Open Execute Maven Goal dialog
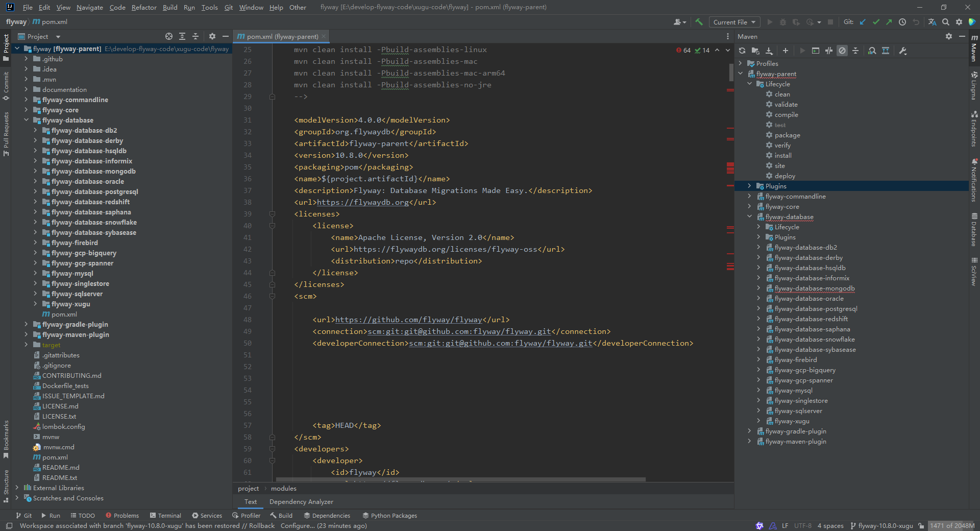980x531 pixels. [816, 51]
